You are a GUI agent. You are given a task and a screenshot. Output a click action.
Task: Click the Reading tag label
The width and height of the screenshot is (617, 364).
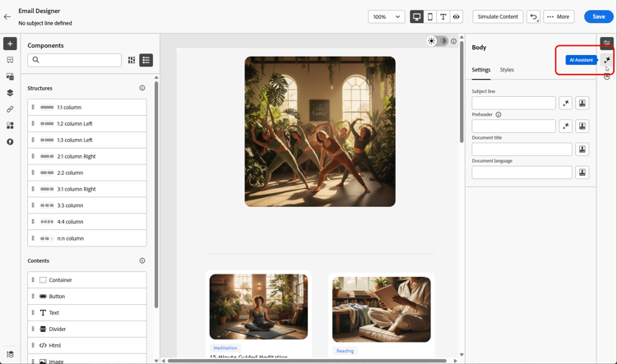[345, 351]
